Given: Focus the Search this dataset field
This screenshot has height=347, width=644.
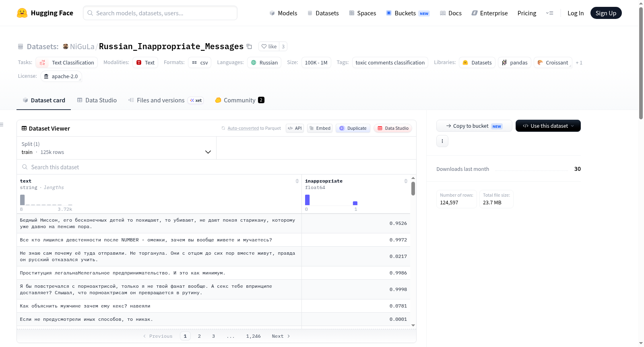Looking at the screenshot, I should click(217, 167).
